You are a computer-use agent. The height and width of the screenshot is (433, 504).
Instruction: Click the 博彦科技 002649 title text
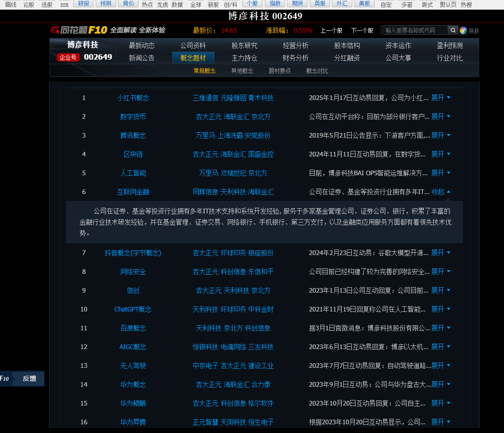(265, 16)
